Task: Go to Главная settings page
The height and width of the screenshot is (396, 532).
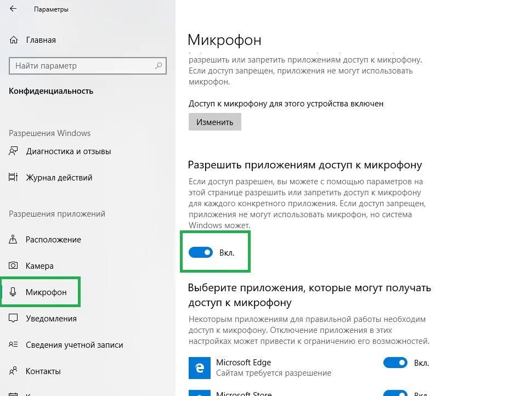Action: (41, 40)
